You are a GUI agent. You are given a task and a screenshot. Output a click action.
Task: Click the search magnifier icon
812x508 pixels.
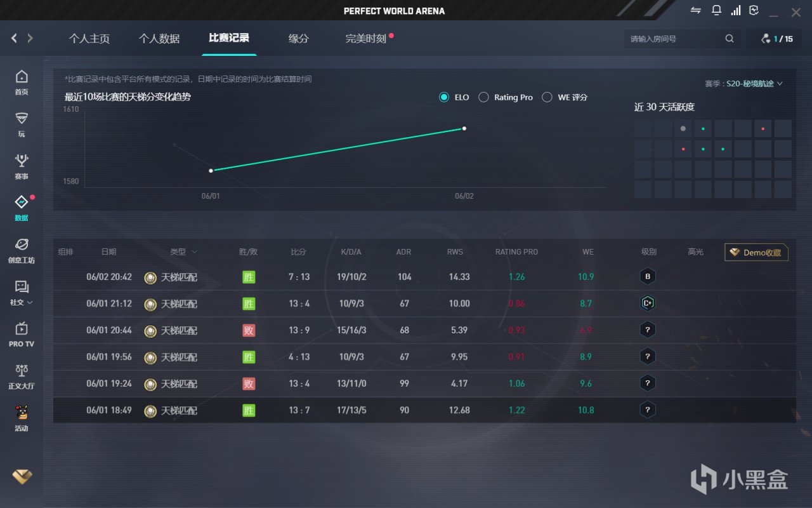point(730,39)
